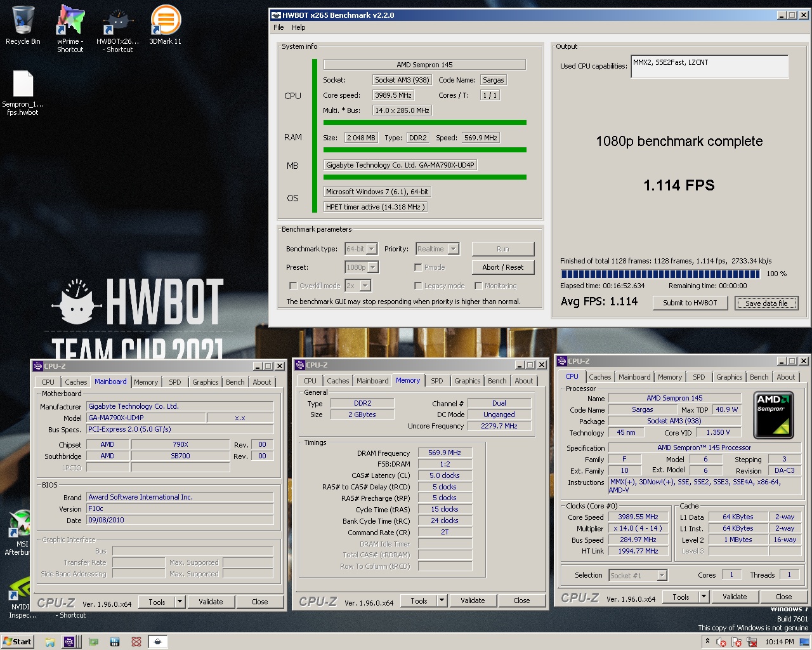Image resolution: width=812 pixels, height=650 pixels.
Task: Toggle the Pmode checkbox
Action: pos(418,267)
